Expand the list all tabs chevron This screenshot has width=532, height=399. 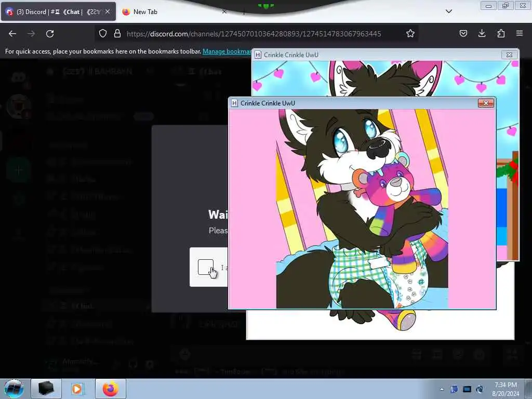point(449,11)
